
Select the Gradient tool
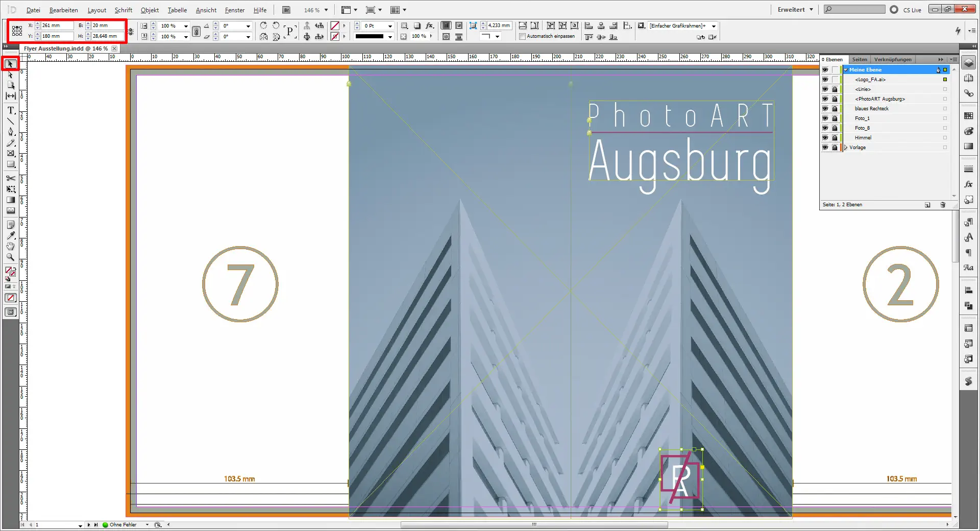[x=10, y=199]
